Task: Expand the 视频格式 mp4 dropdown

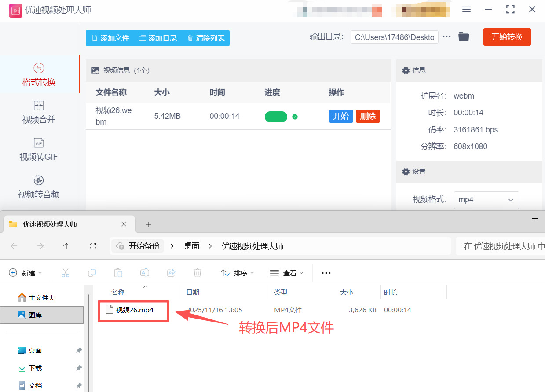Action: (486, 200)
